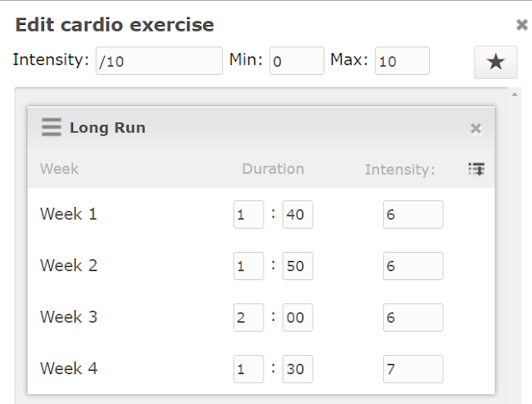532x404 pixels.
Task: Click the Long Run title text
Action: (107, 127)
